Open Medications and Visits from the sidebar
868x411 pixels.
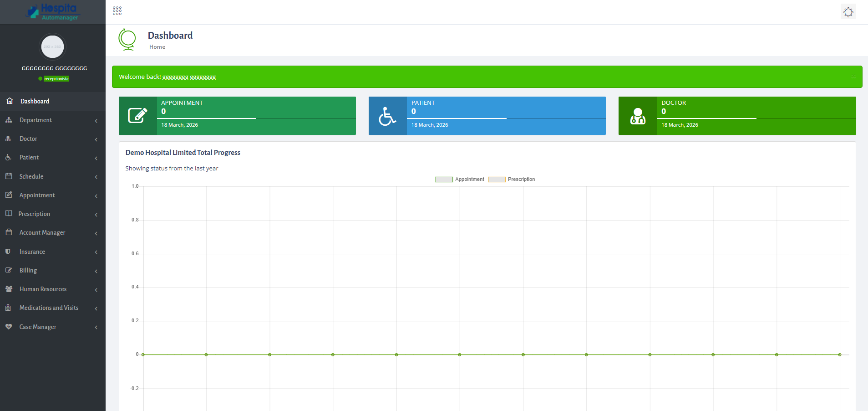point(48,308)
